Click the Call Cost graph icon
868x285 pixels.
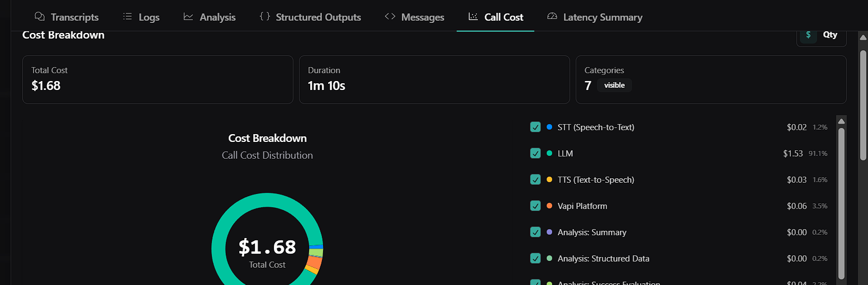click(473, 16)
